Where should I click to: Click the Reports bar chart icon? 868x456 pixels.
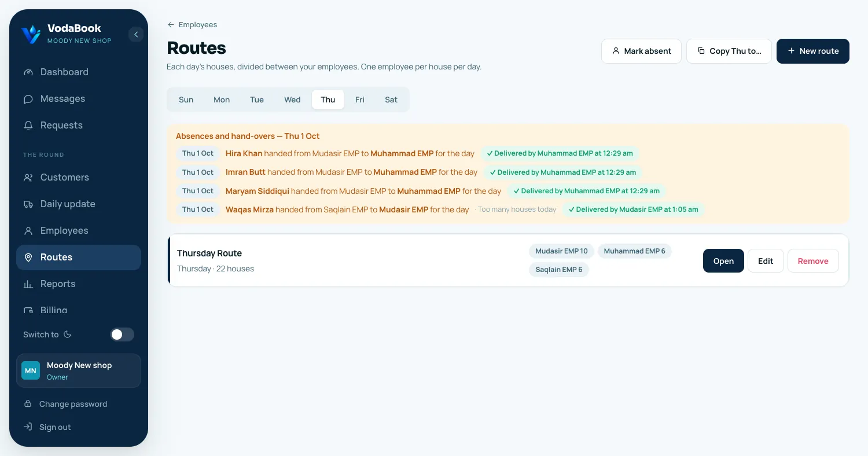click(x=28, y=284)
